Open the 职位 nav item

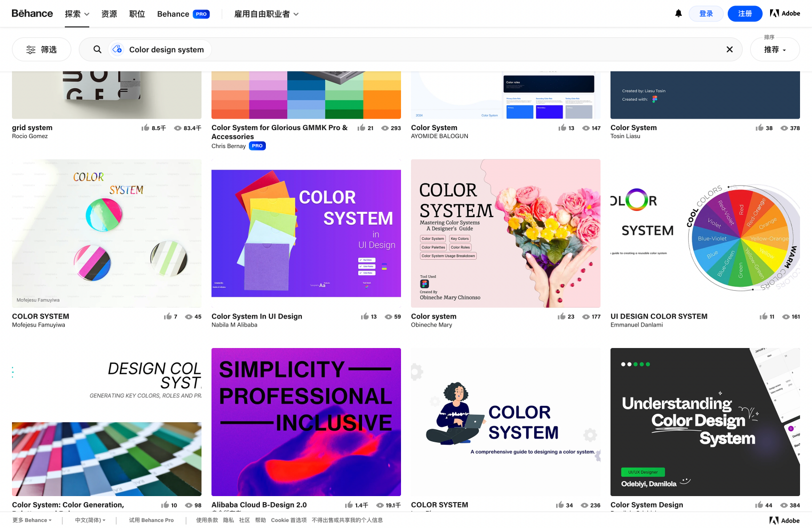point(137,14)
